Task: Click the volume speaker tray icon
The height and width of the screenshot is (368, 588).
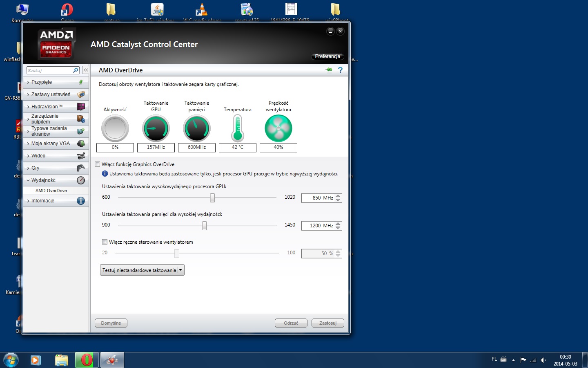Action: [543, 360]
